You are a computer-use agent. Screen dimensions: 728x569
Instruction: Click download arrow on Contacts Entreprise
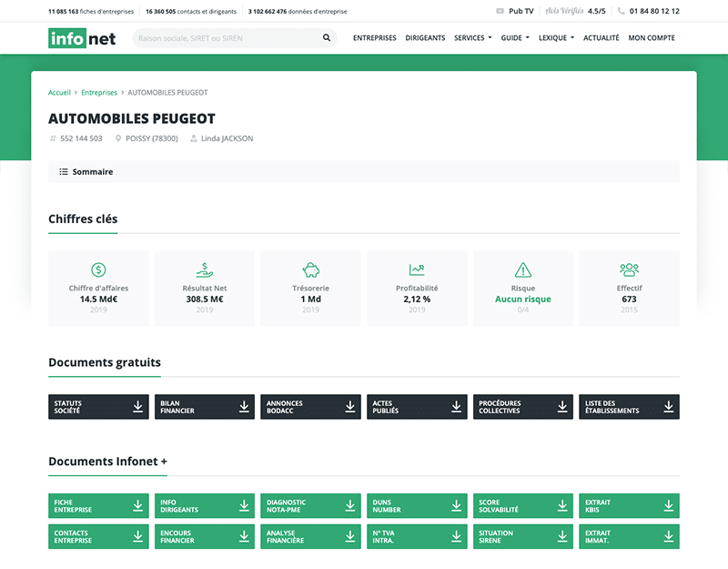pyautogui.click(x=138, y=536)
